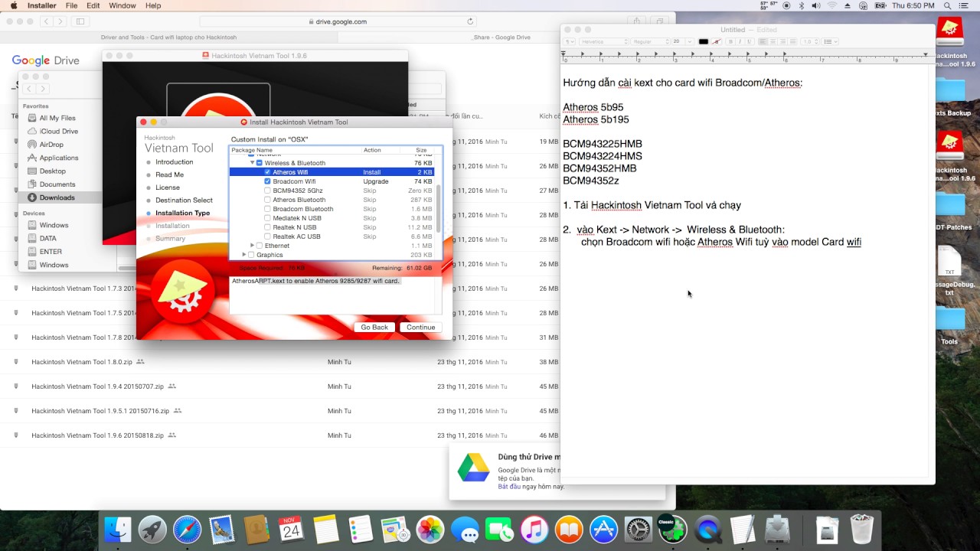Open QuickTime Player icon in Dock
980x551 pixels.
click(x=708, y=530)
